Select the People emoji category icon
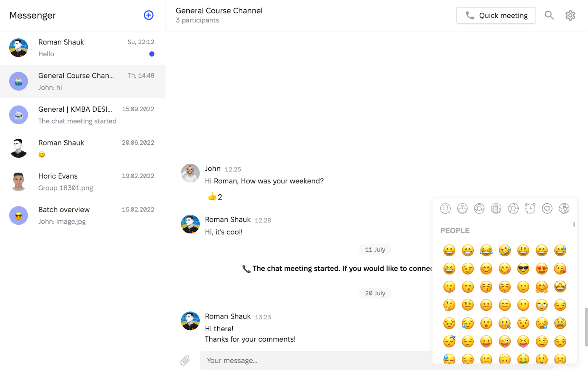The width and height of the screenshot is (588, 373). (x=445, y=209)
